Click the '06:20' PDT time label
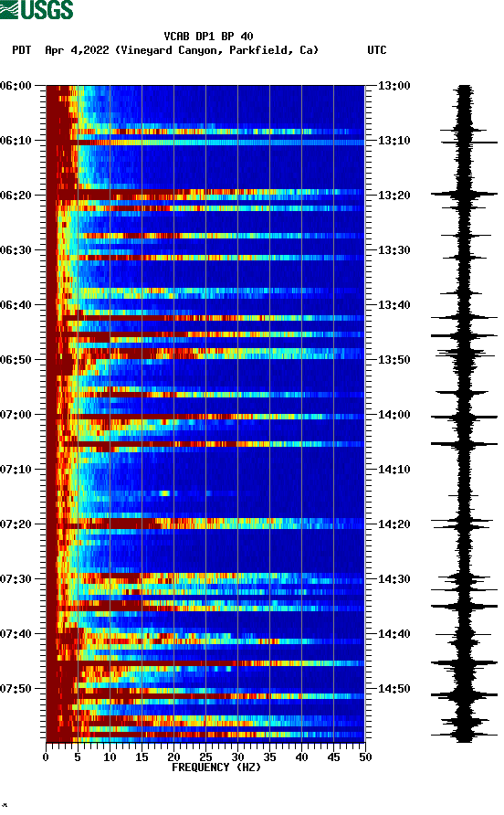Screen dimensions: 504x815 [16, 196]
